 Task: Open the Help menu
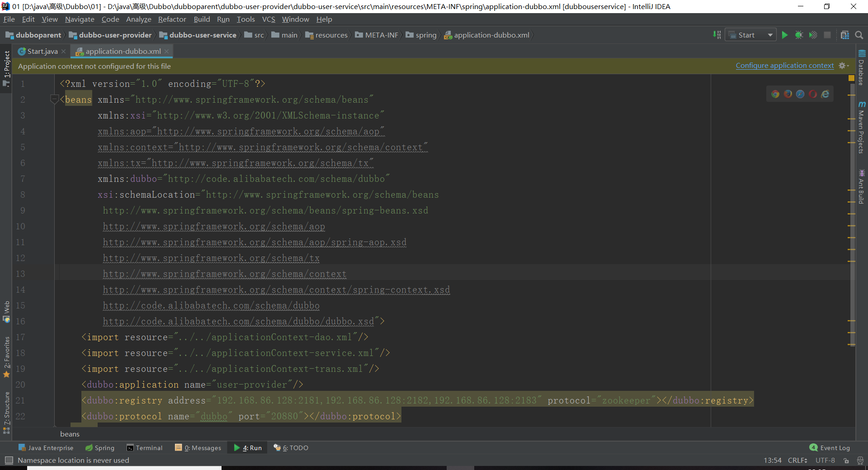324,19
